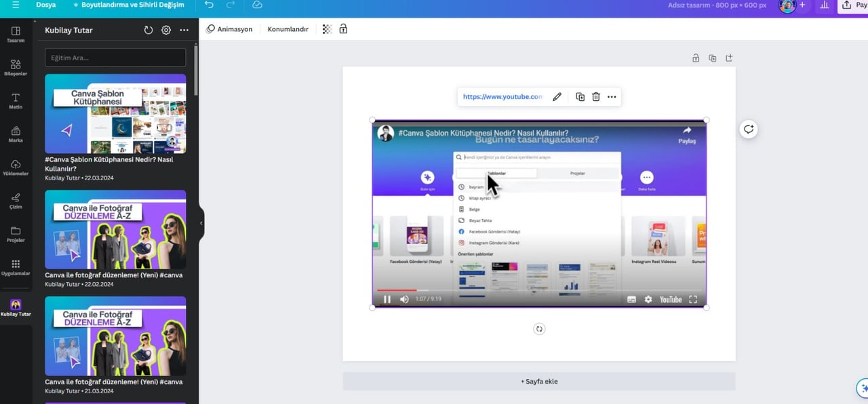The height and width of the screenshot is (404, 868).
Task: Click title '#Canva Şablon Kütüphanesi Nedir? Nasıl Kullanılır?' in panel
Action: [108, 164]
